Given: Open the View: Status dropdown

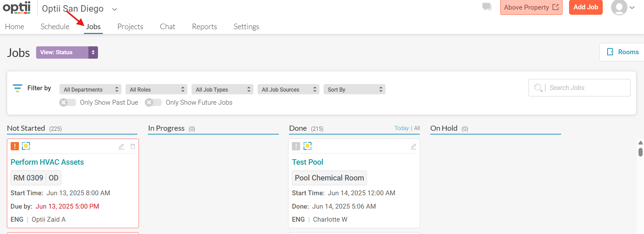Looking at the screenshot, I should 67,52.
